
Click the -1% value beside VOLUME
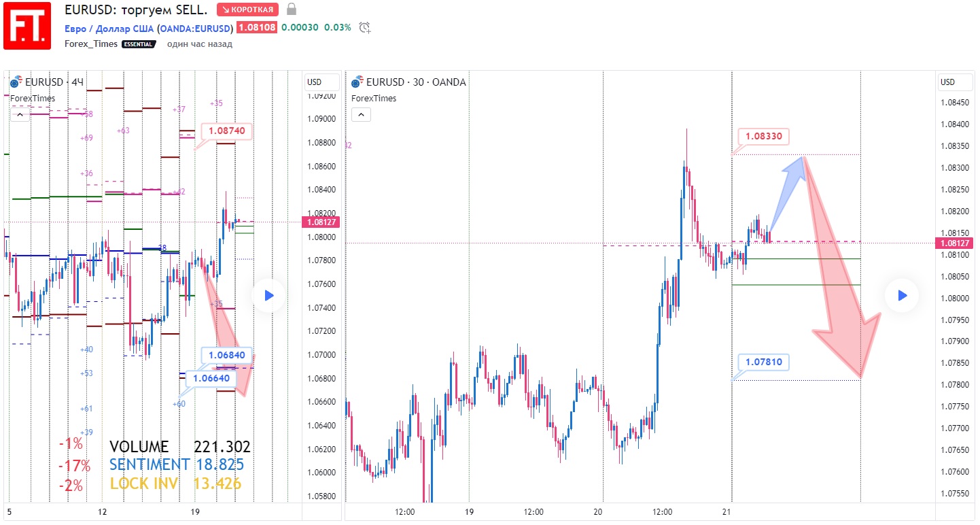[x=71, y=444]
